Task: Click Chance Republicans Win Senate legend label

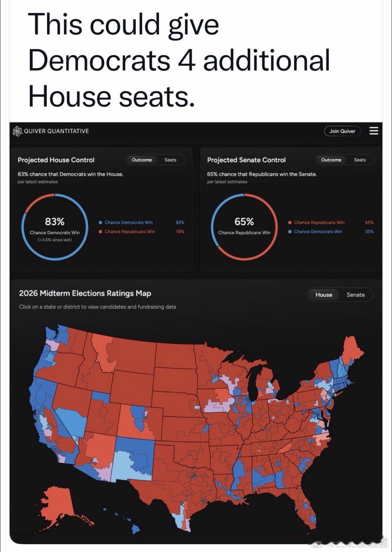Action: point(319,222)
